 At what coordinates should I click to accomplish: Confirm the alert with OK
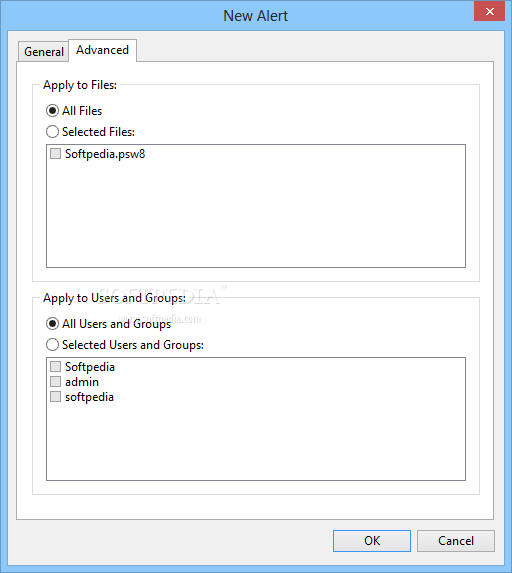tap(372, 541)
